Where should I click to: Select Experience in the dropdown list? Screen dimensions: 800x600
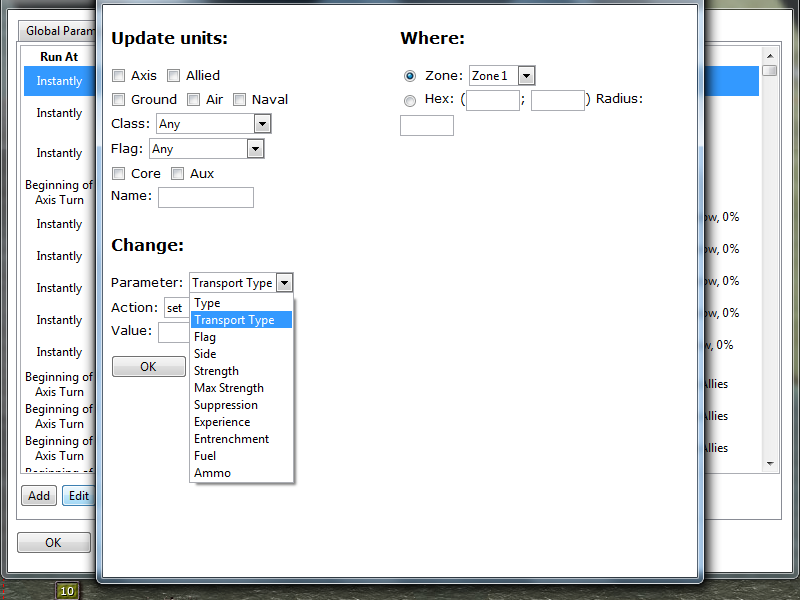pos(222,422)
